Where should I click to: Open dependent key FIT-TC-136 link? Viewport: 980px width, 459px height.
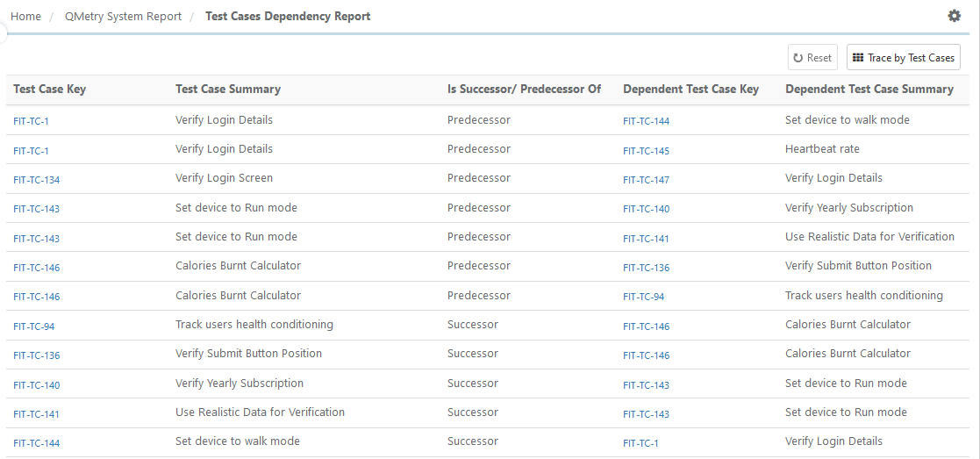click(x=647, y=268)
